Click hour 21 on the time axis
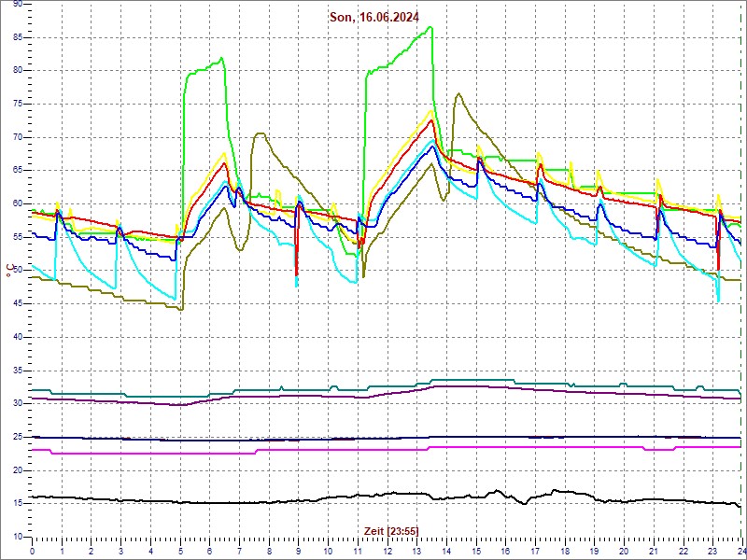 [x=653, y=551]
